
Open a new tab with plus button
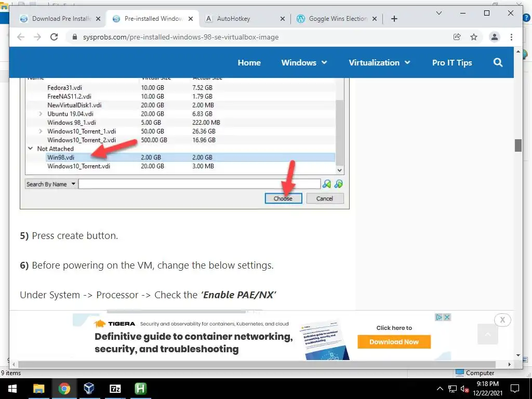394,19
